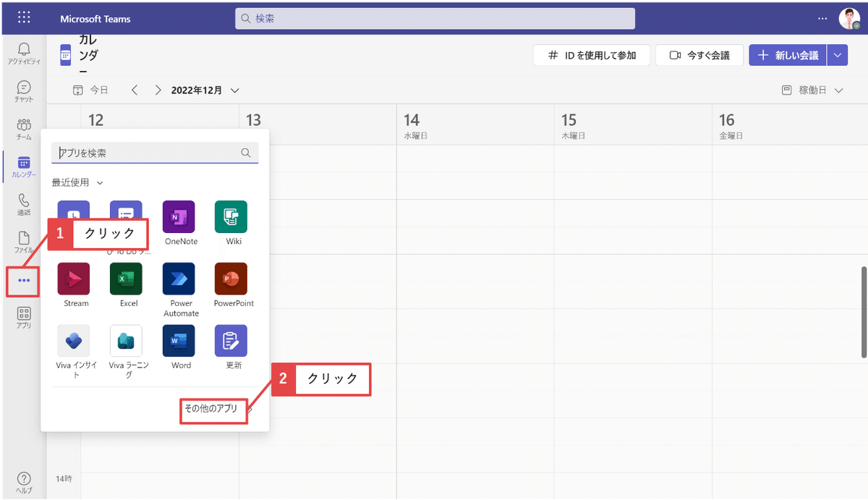The image size is (868, 500).
Task: Click the search magnifier in app flyout
Action: coord(246,153)
